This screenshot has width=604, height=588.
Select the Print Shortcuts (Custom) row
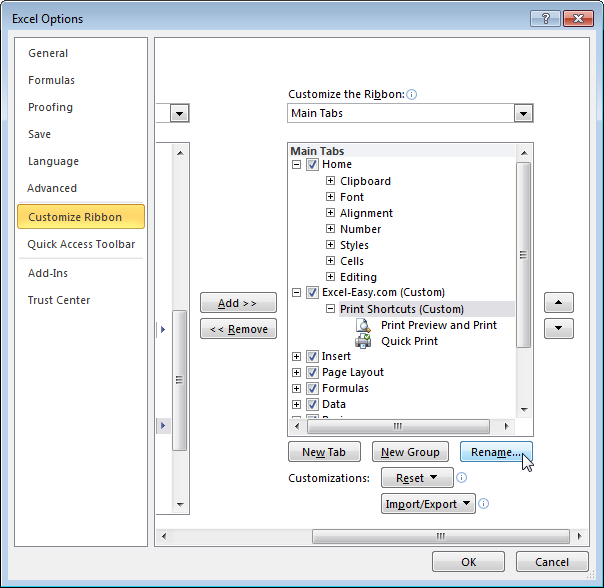click(x=427, y=309)
